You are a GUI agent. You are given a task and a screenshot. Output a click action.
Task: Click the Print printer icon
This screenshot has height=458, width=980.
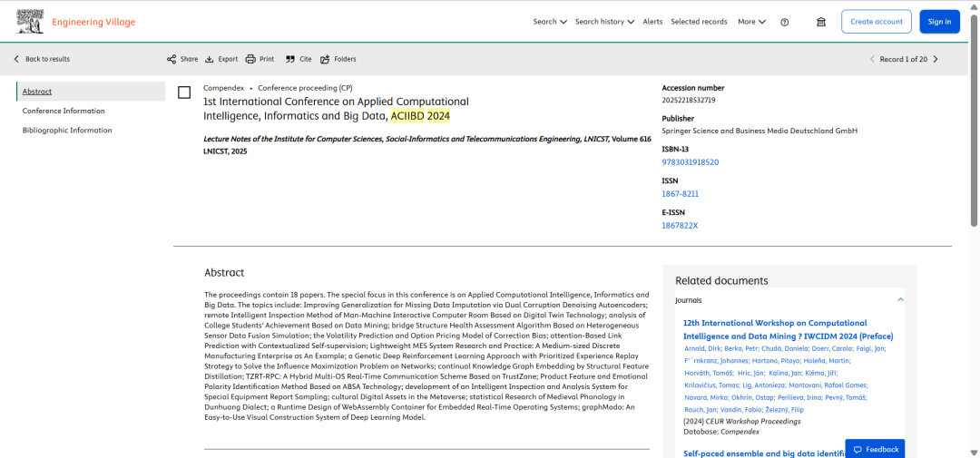click(x=250, y=59)
